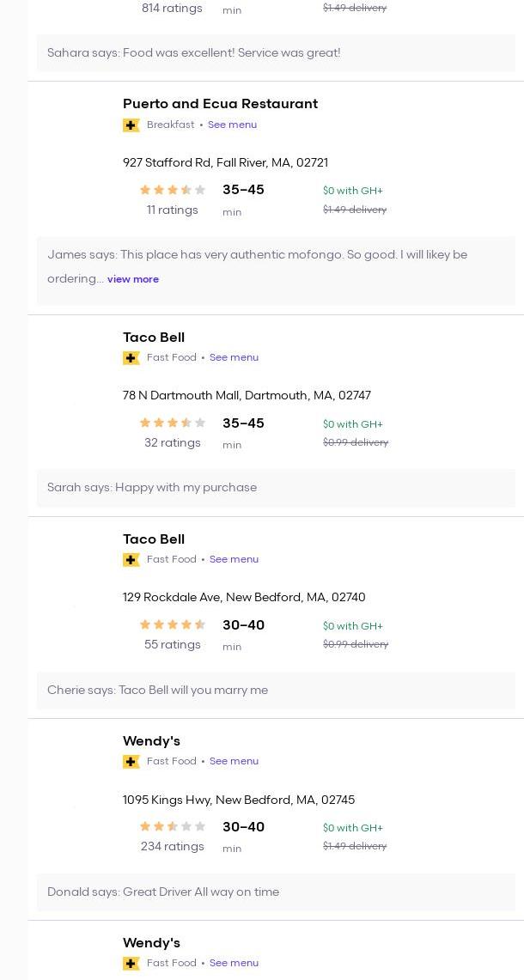Screen dimensions: 524x980
Task: Click star rating of Kings Hwy Wendy's
Action: pyautogui.click(x=172, y=827)
